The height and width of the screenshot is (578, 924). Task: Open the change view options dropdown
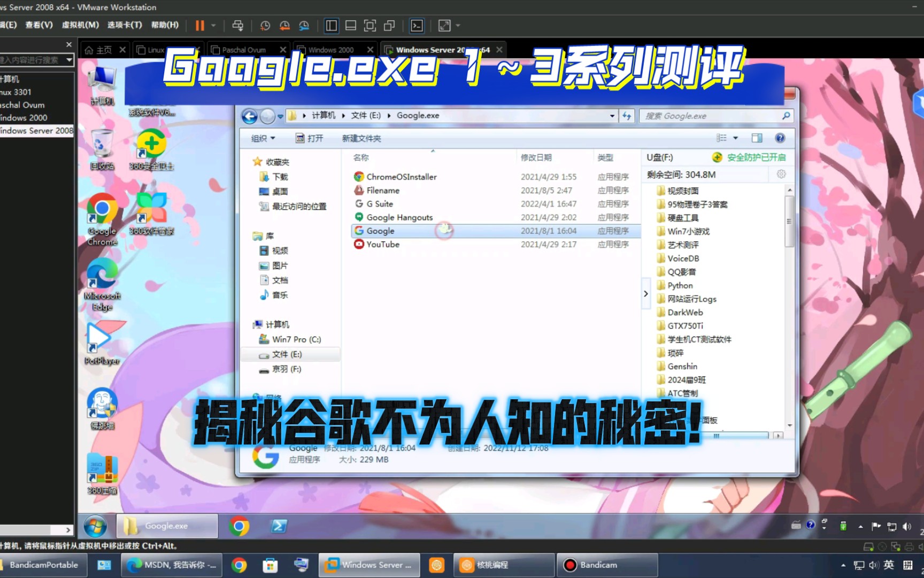(x=735, y=138)
